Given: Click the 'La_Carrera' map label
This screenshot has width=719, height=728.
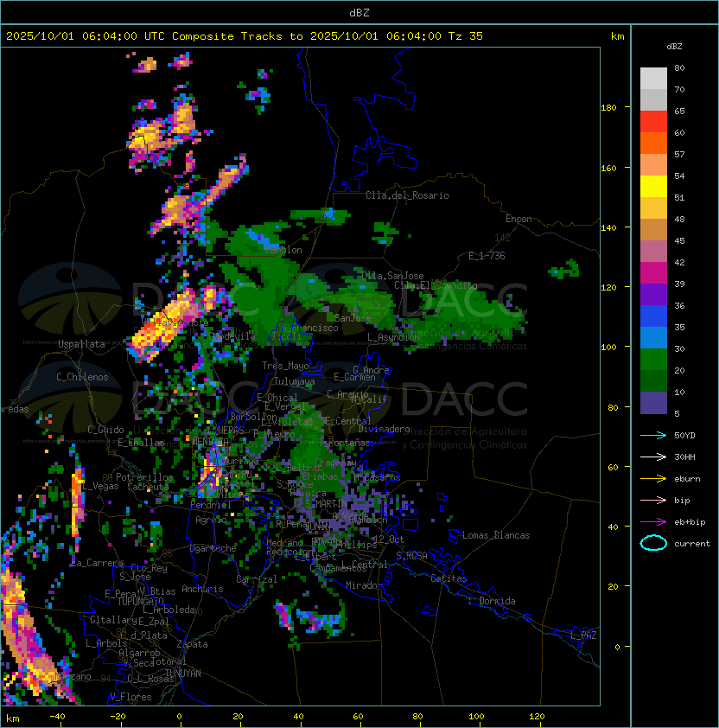Looking at the screenshot, I should [x=97, y=563].
